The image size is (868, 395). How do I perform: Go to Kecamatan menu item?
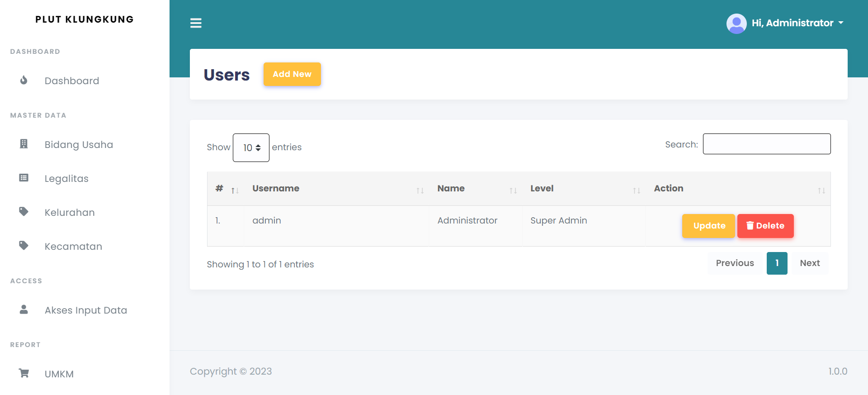[73, 246]
